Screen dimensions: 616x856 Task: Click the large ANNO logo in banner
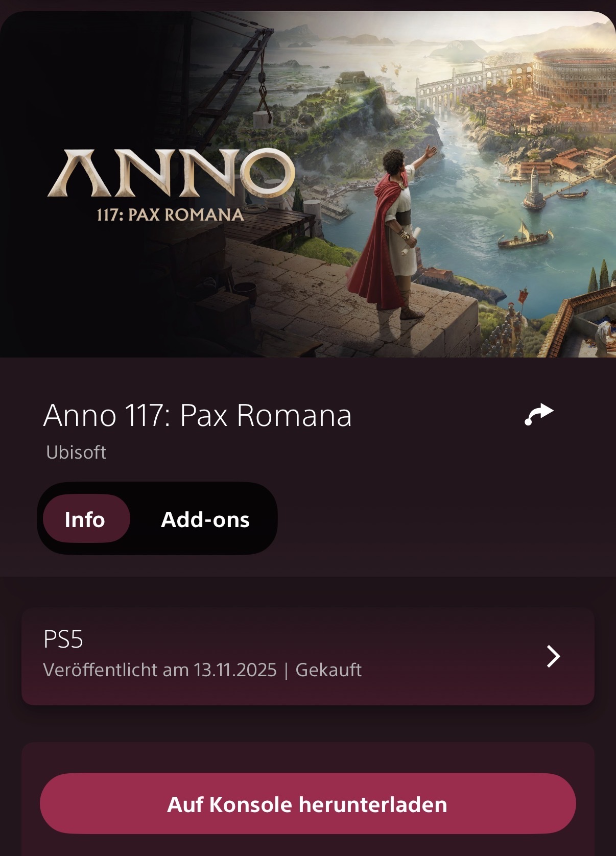pyautogui.click(x=171, y=173)
